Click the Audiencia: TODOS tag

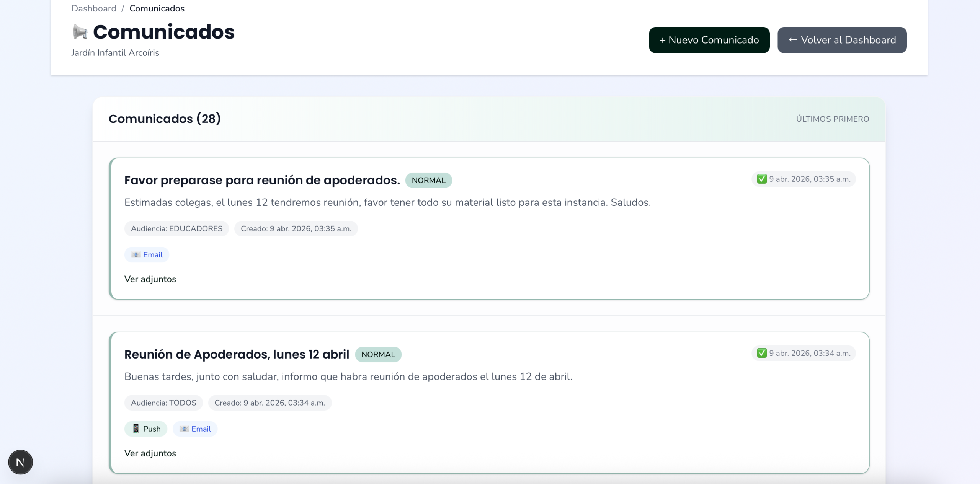[163, 403]
